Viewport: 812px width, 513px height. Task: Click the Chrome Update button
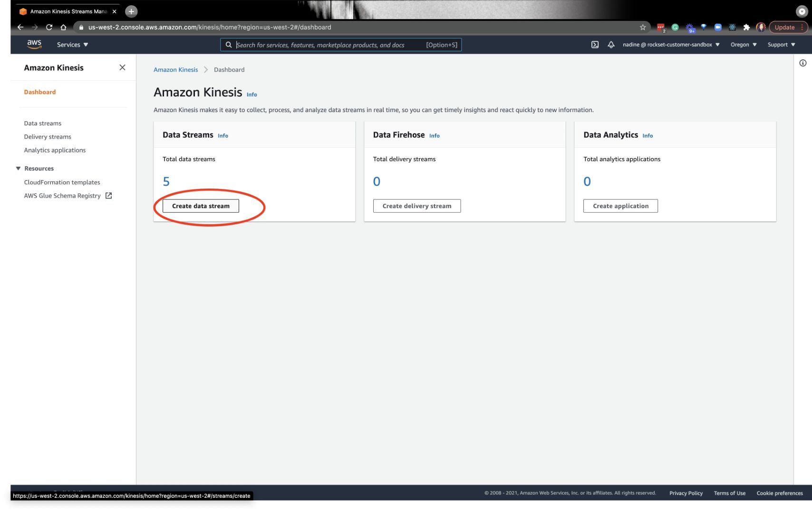[784, 27]
